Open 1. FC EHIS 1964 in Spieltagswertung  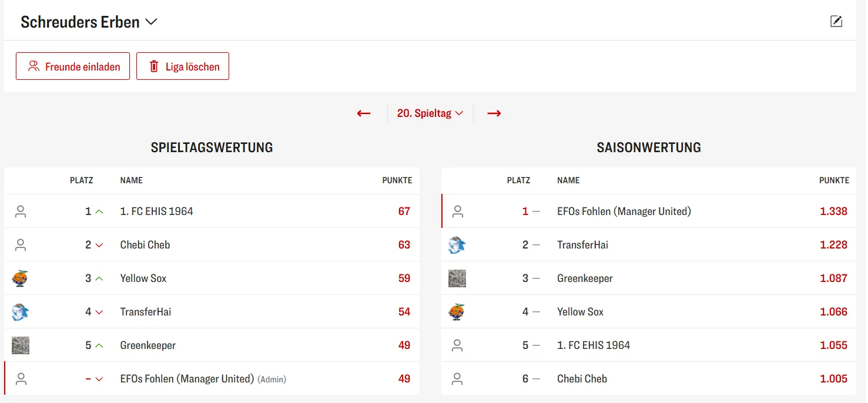point(156,211)
